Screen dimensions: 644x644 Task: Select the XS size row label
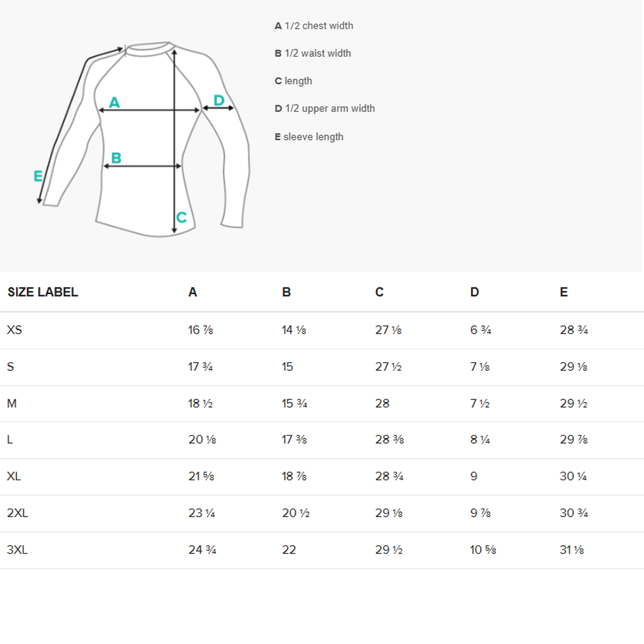pos(14,330)
